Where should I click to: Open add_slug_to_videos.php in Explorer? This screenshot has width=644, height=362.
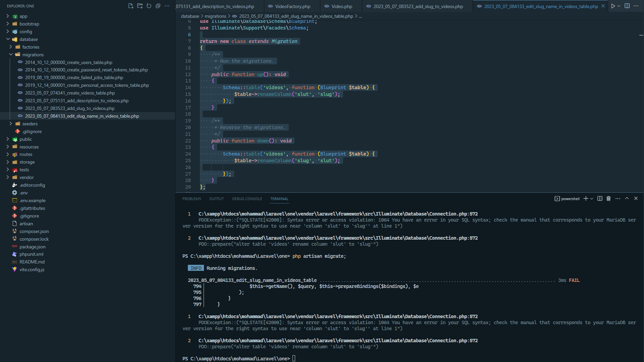click(69, 108)
